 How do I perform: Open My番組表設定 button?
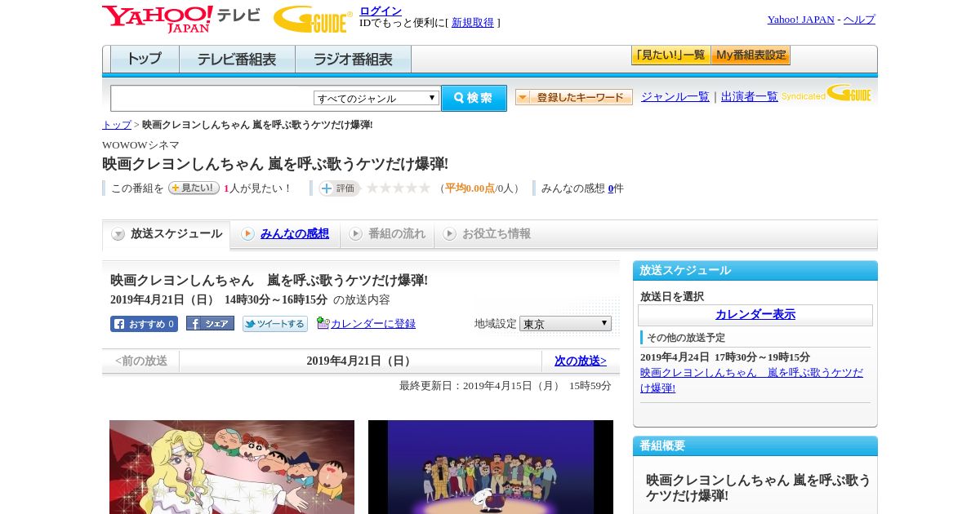click(x=751, y=55)
